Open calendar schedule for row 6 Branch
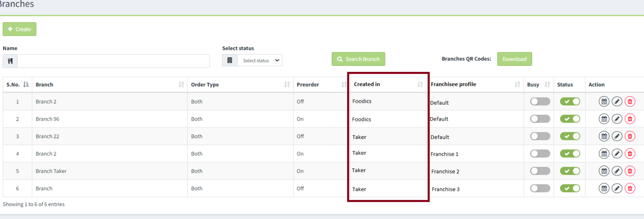 pyautogui.click(x=604, y=188)
